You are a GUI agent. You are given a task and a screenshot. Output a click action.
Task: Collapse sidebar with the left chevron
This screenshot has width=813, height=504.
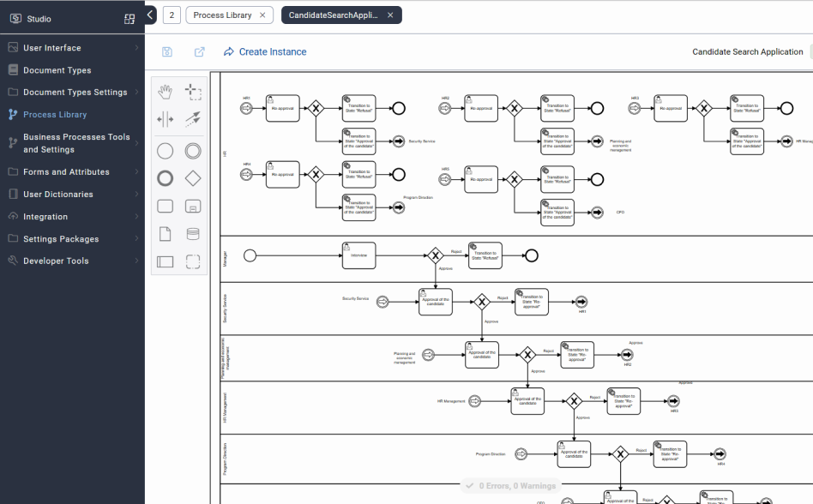click(x=150, y=15)
